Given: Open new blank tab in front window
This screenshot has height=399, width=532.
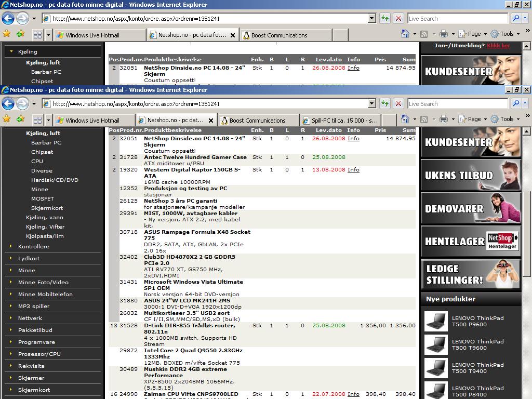Looking at the screenshot, I should pyautogui.click(x=389, y=121).
